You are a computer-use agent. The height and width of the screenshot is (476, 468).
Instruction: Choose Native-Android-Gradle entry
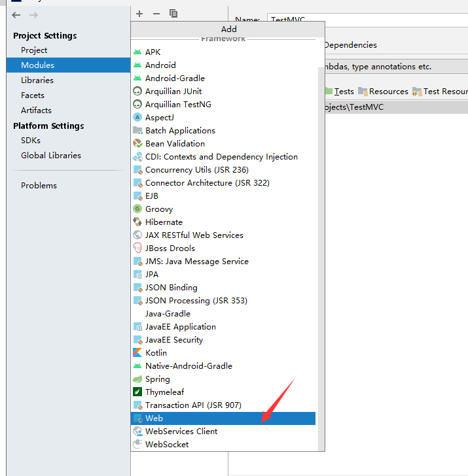tap(223, 365)
